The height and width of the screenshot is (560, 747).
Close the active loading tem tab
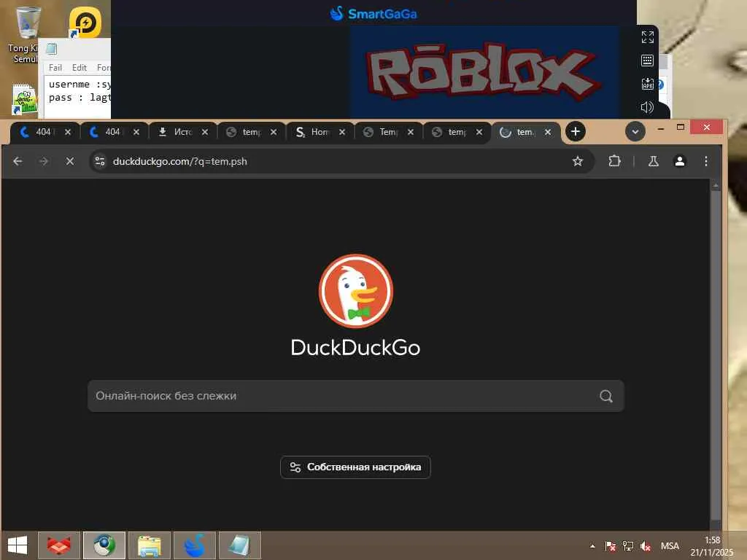(548, 132)
